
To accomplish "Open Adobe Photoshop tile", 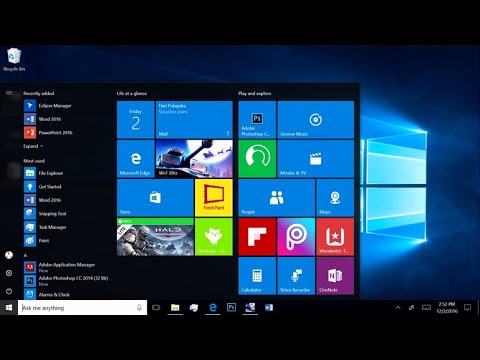I will [x=257, y=120].
